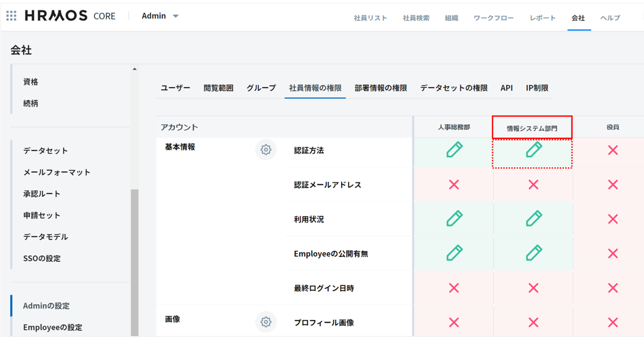The width and height of the screenshot is (644, 339).
Task: Switch to the 部署情報の権限 tab
Action: 380,88
